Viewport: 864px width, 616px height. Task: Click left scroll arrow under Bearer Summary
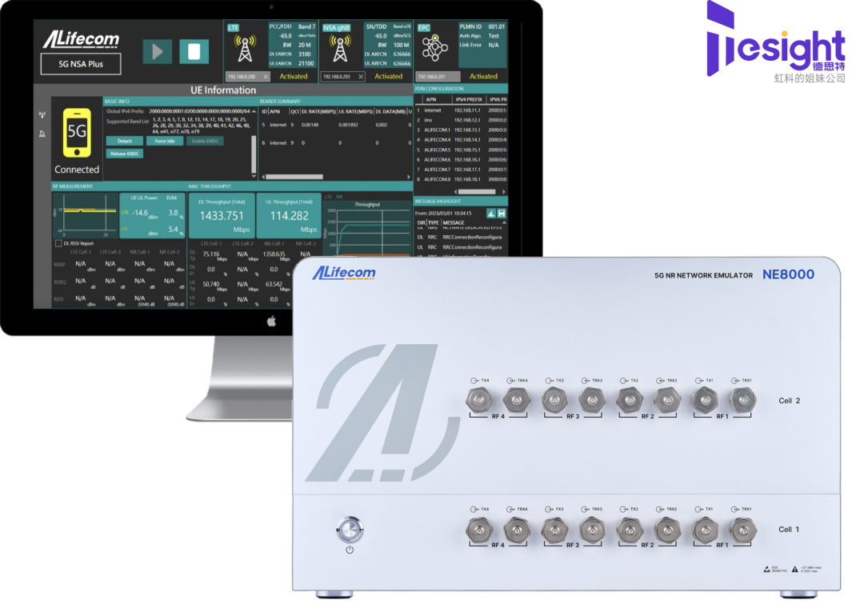click(x=263, y=177)
